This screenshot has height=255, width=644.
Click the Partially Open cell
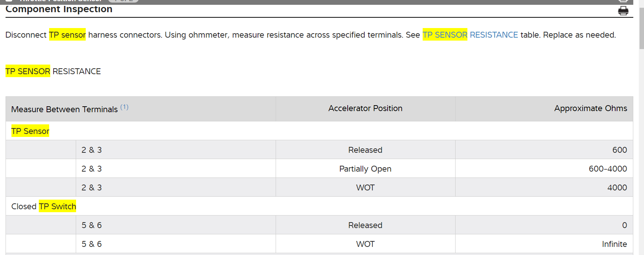tap(365, 169)
